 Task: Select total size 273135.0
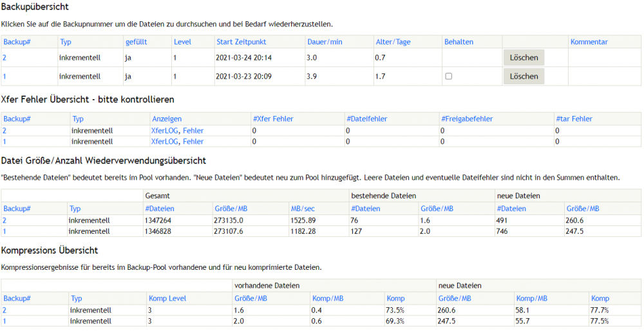click(229, 220)
